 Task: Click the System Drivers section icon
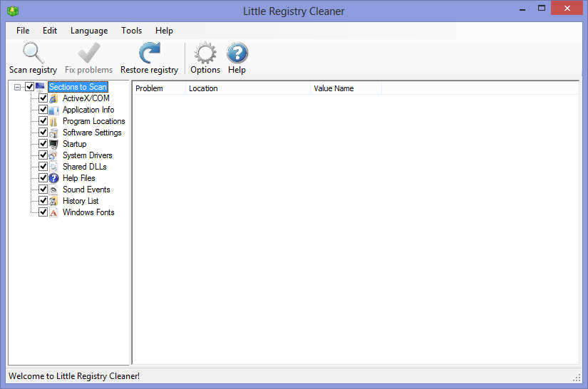point(53,155)
